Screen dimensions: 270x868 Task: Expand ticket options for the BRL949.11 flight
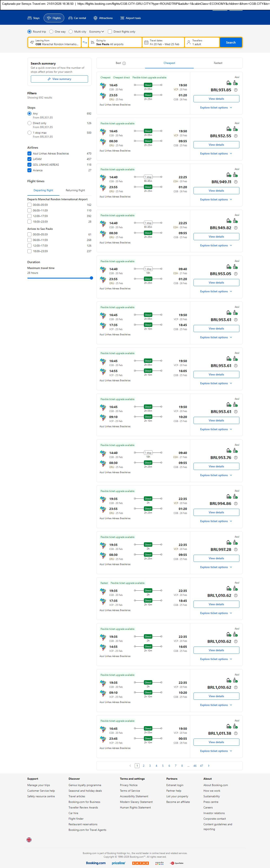coord(216,199)
